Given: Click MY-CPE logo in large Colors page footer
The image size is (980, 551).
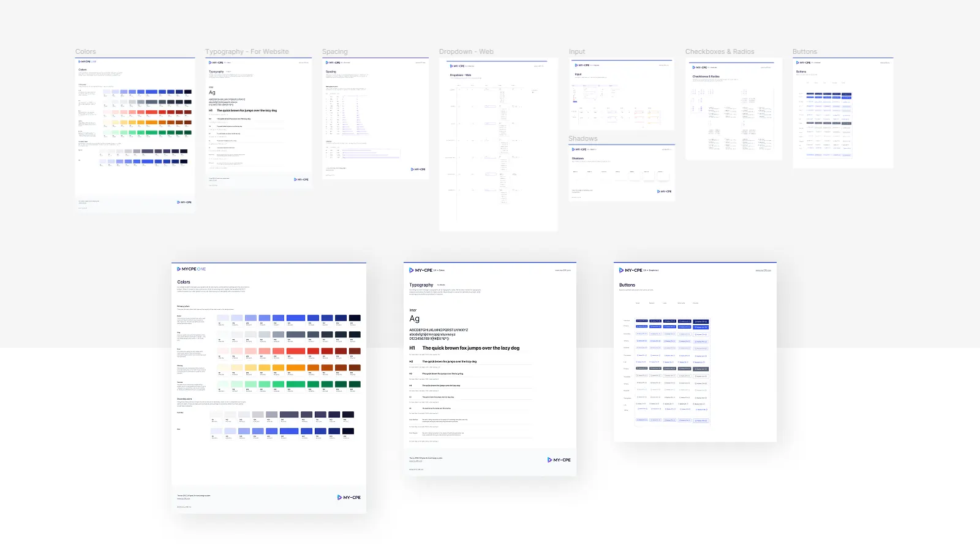Looking at the screenshot, I should (349, 497).
